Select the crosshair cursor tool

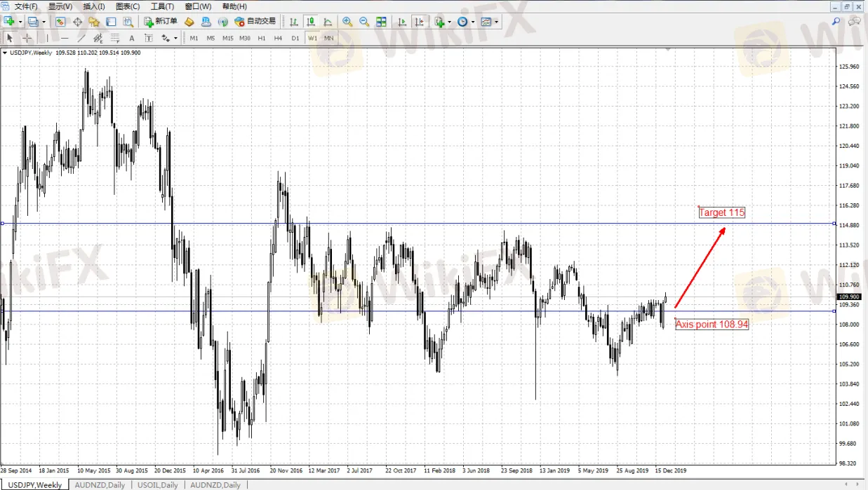[27, 38]
